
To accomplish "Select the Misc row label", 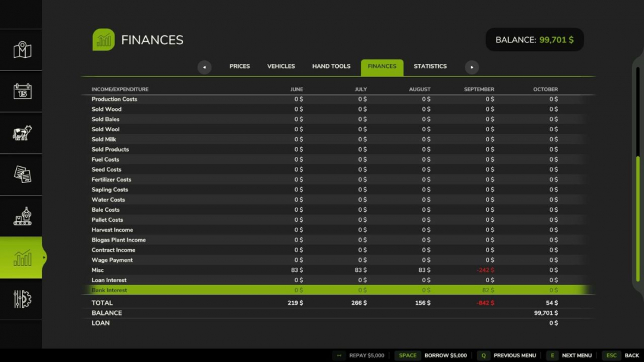I will tap(97, 270).
